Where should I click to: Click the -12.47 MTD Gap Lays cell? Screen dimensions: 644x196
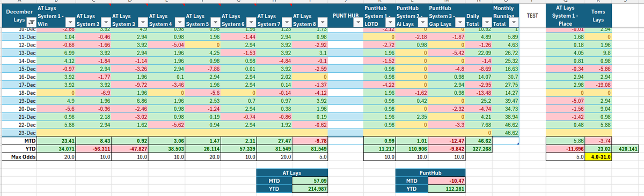pos(447,140)
